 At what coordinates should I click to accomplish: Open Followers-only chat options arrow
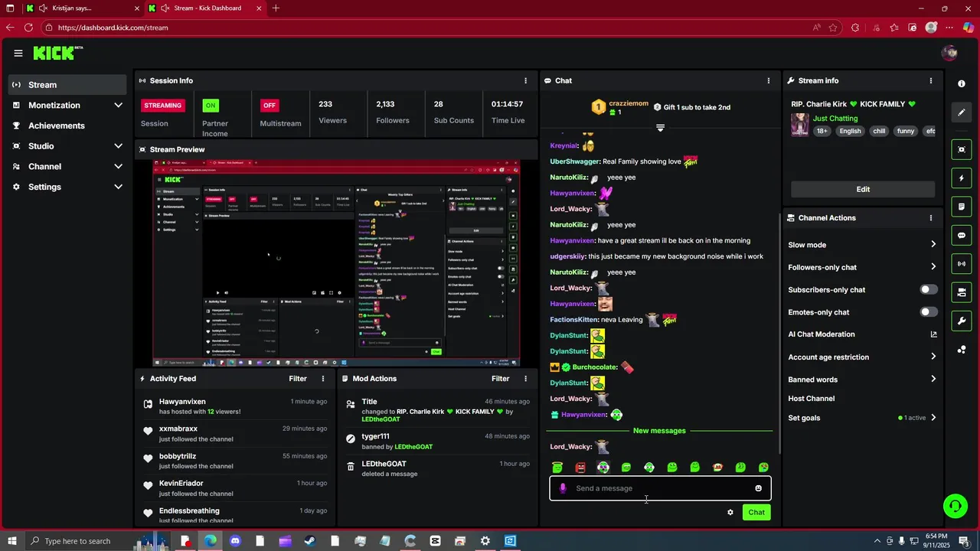(x=933, y=267)
